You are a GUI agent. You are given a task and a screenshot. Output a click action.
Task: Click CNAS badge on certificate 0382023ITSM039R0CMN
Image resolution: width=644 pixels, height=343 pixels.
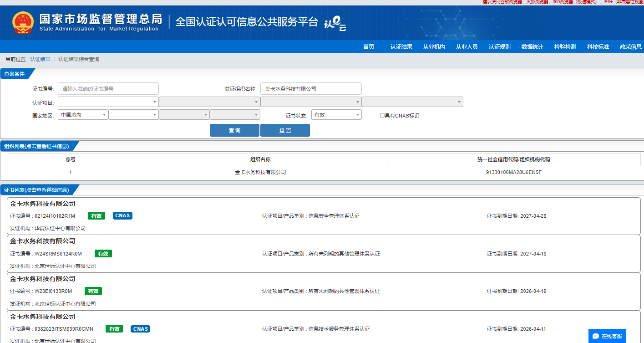[141, 329]
